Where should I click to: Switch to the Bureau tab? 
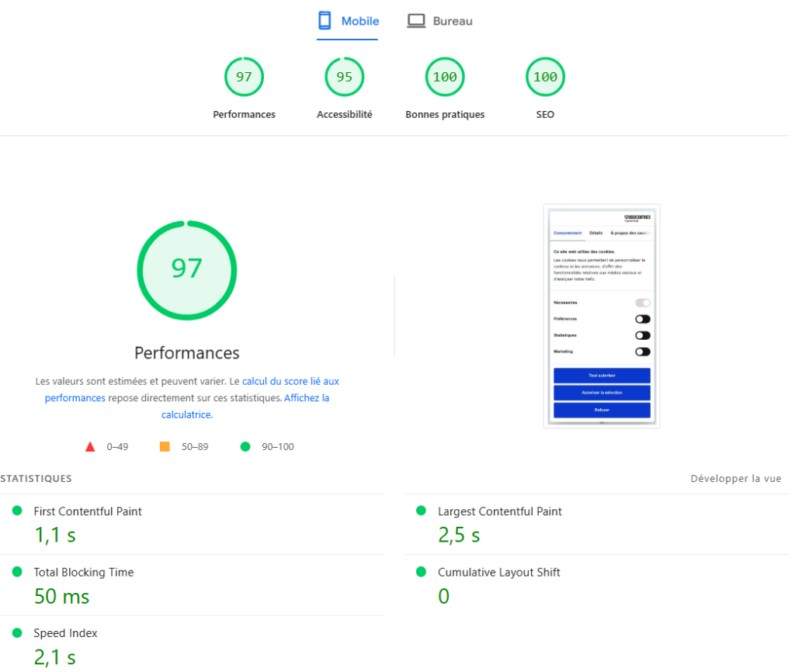tap(453, 21)
